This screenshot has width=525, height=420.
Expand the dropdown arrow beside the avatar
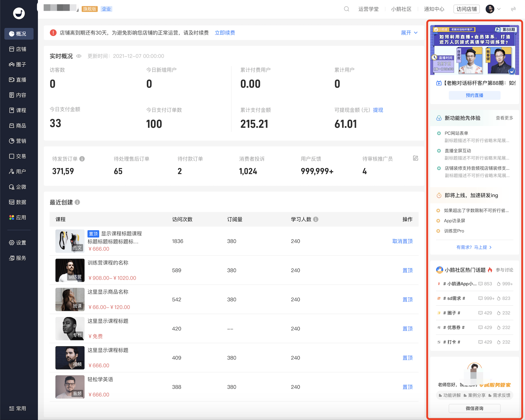click(499, 9)
